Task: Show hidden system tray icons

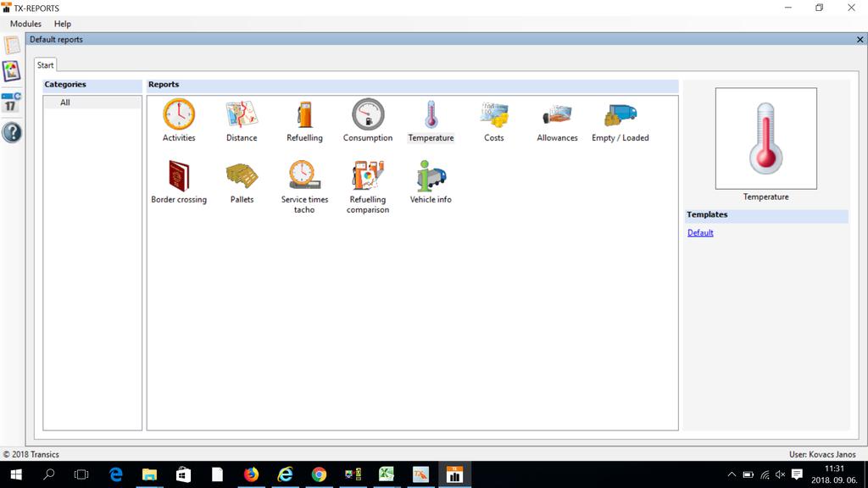Action: [732, 474]
